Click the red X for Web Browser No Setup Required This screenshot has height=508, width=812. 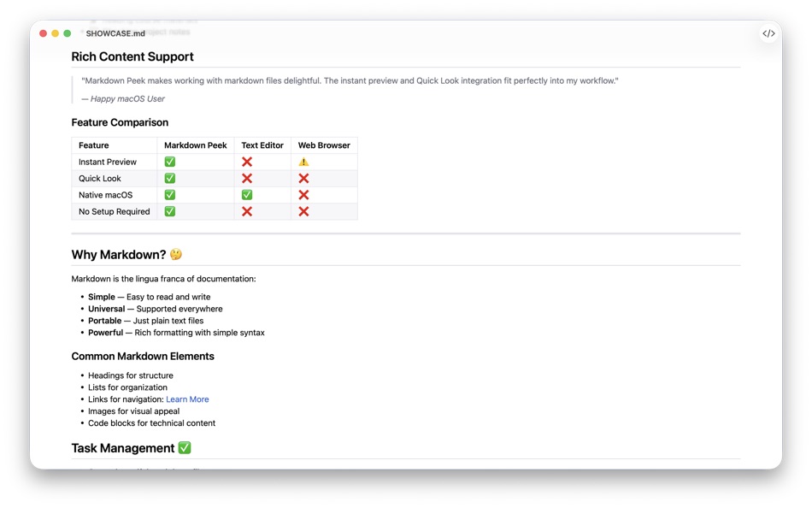pos(302,211)
